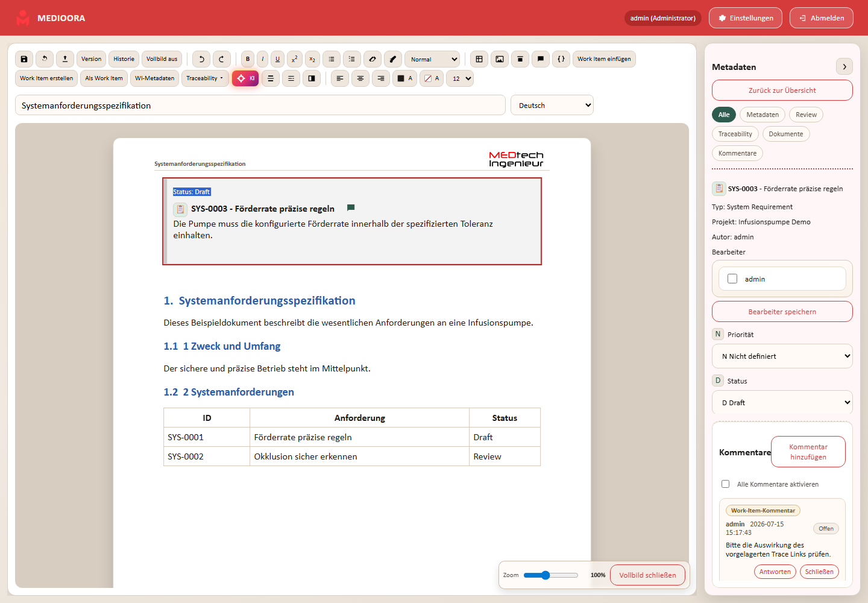
Task: Select the Review filter tab
Action: pos(806,115)
